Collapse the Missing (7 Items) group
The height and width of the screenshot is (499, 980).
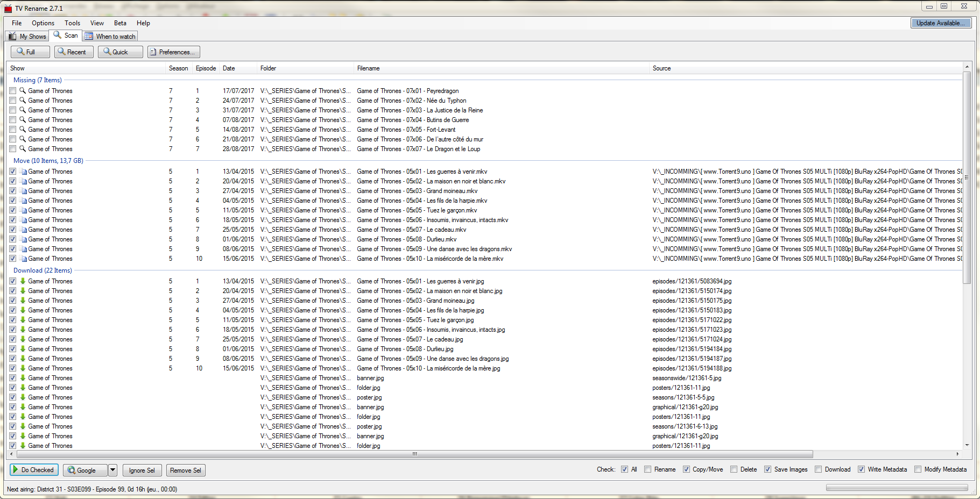pyautogui.click(x=38, y=80)
